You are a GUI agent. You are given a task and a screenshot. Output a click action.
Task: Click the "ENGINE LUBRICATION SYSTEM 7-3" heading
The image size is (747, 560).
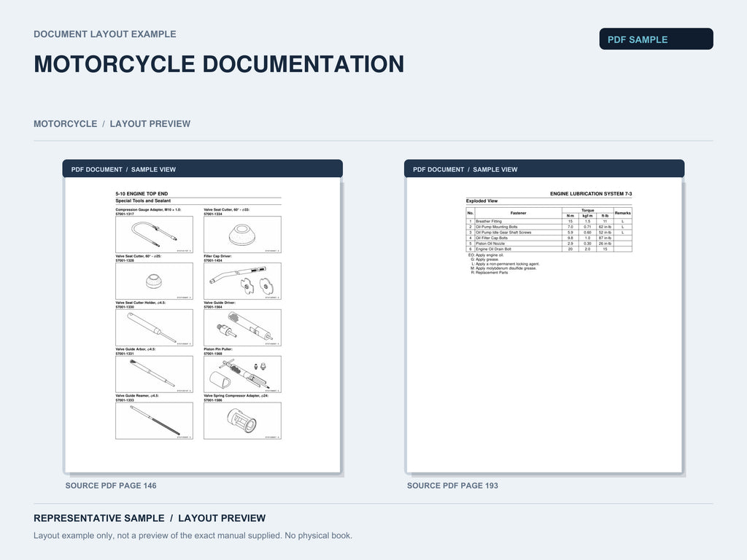tap(591, 194)
